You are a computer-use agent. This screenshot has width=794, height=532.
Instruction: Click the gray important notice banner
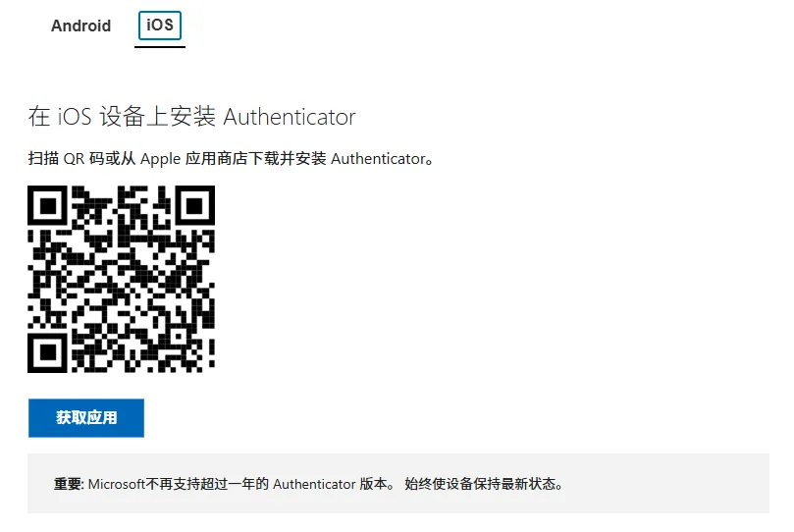[x=398, y=483]
